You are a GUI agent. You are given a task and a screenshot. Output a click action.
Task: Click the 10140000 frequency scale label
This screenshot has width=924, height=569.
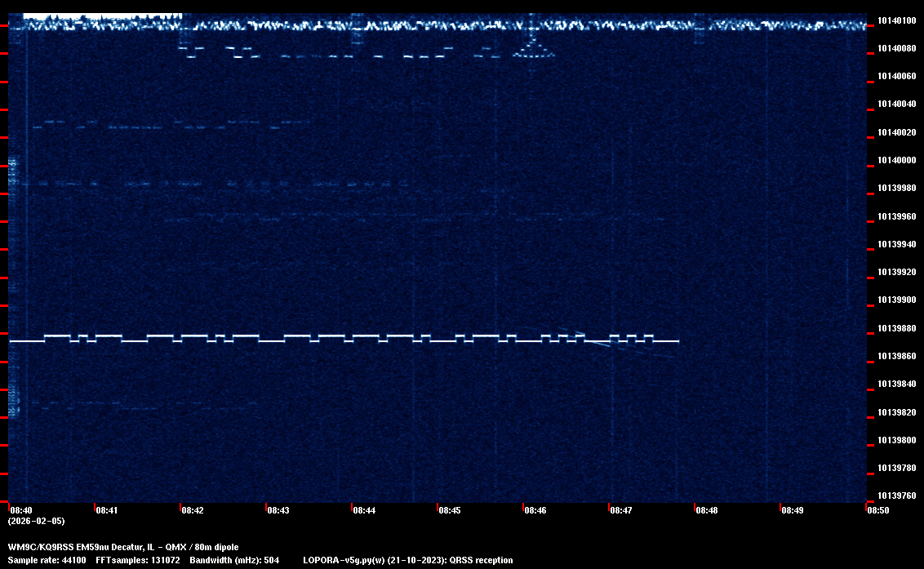tap(896, 160)
